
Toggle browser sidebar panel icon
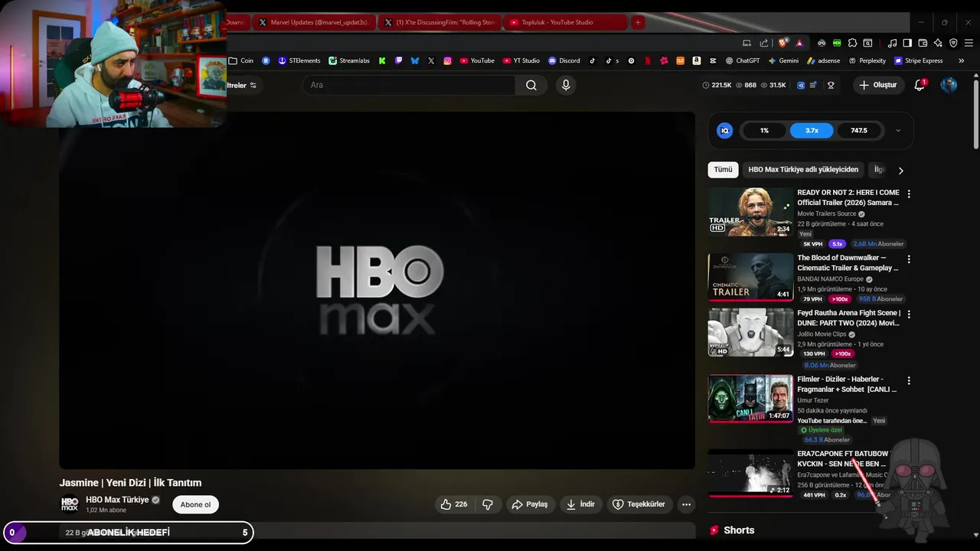click(x=907, y=43)
